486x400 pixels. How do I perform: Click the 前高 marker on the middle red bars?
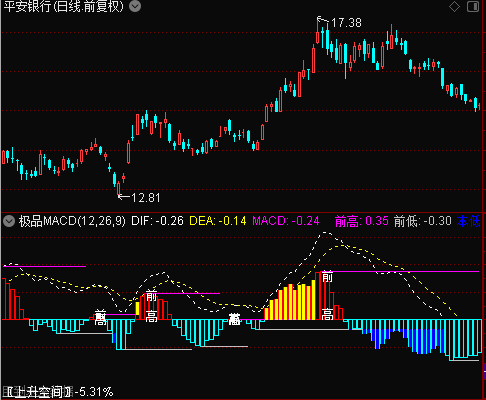point(151,306)
